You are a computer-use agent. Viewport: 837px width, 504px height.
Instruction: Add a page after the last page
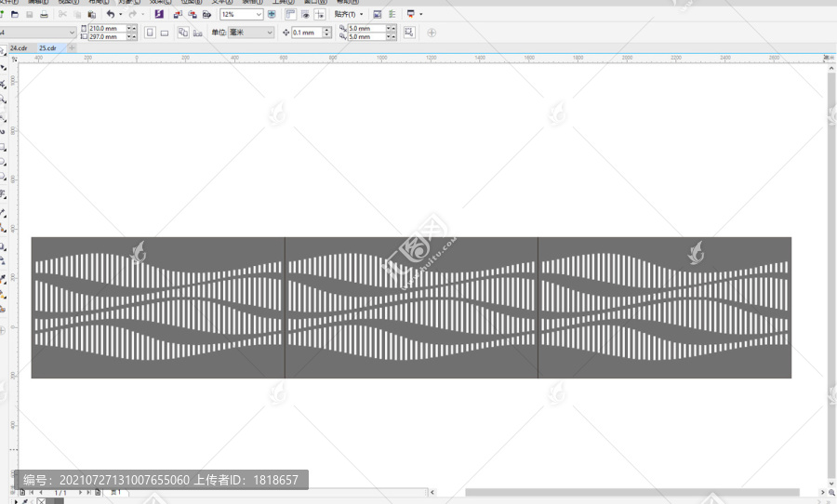[x=98, y=492]
